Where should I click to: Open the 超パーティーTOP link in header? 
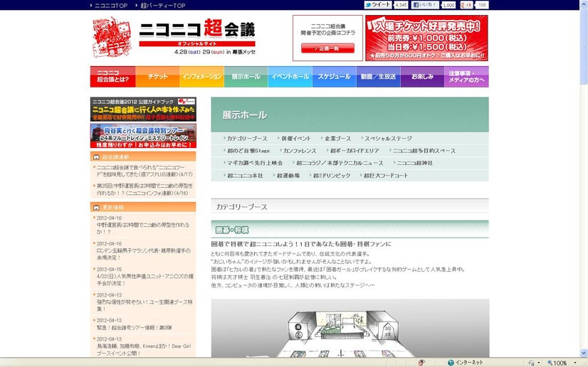tap(162, 5)
